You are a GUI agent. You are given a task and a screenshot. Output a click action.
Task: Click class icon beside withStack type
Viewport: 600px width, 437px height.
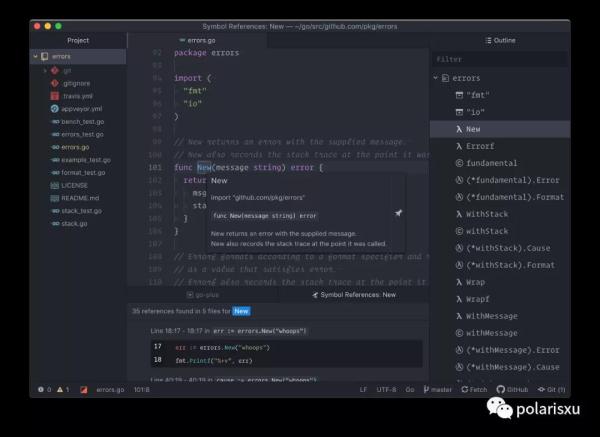click(459, 231)
